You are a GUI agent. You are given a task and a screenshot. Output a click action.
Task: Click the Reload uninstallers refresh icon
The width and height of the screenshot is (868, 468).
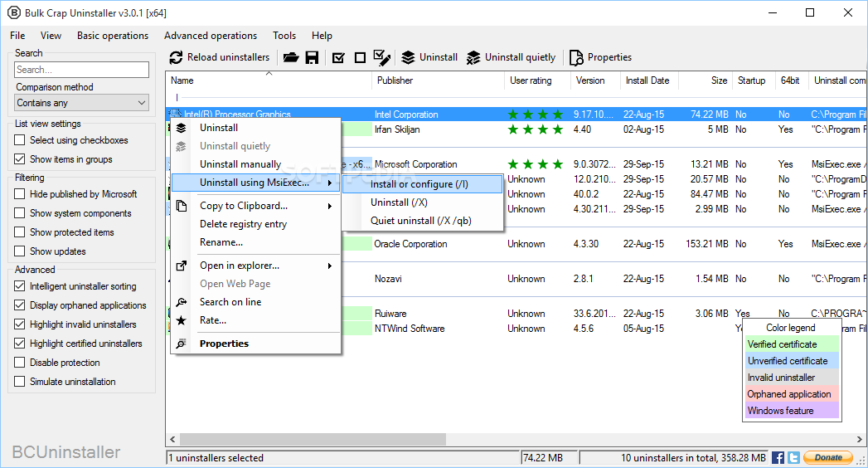(x=176, y=57)
